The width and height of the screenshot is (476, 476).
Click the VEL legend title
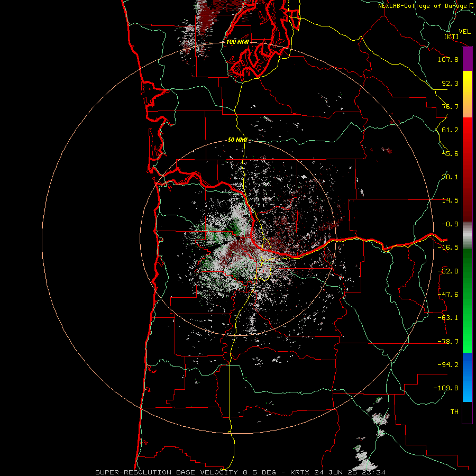[464, 32]
